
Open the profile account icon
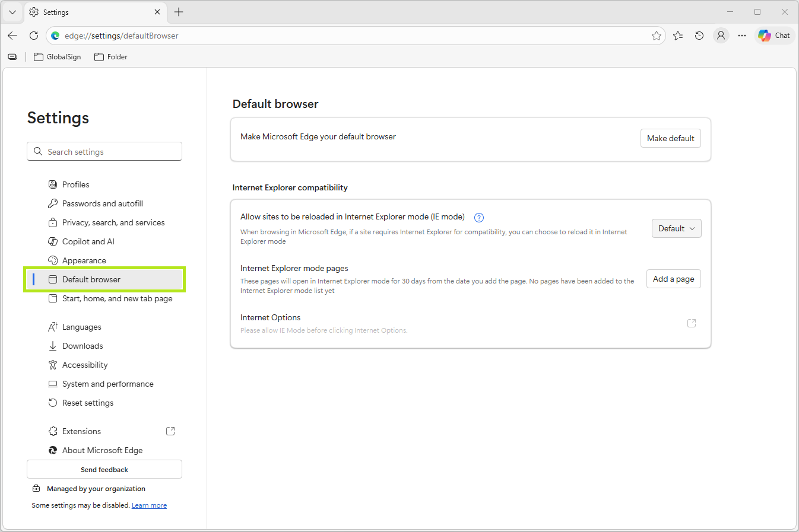[721, 36]
